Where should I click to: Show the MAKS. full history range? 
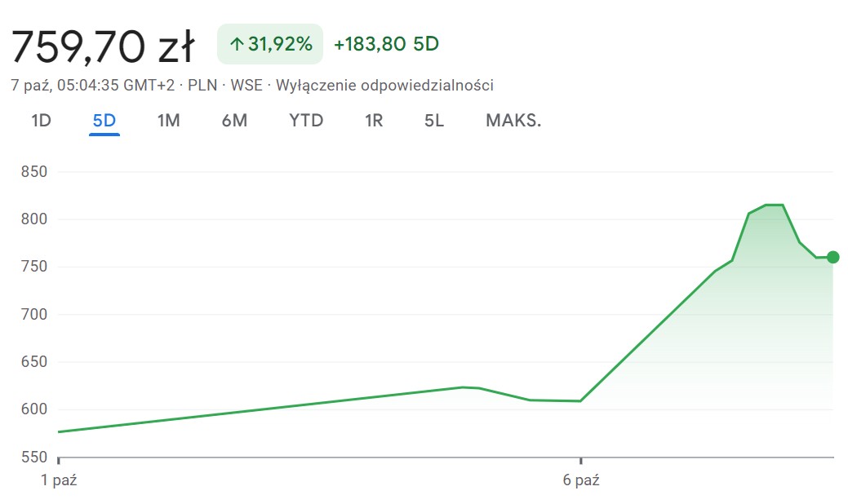[513, 121]
